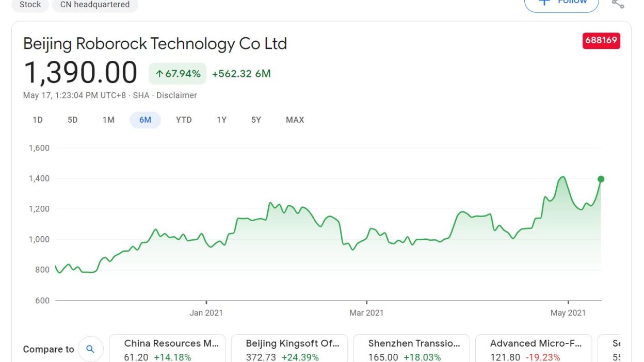
Task: Click the 1,000 y-axis label
Action: point(39,239)
